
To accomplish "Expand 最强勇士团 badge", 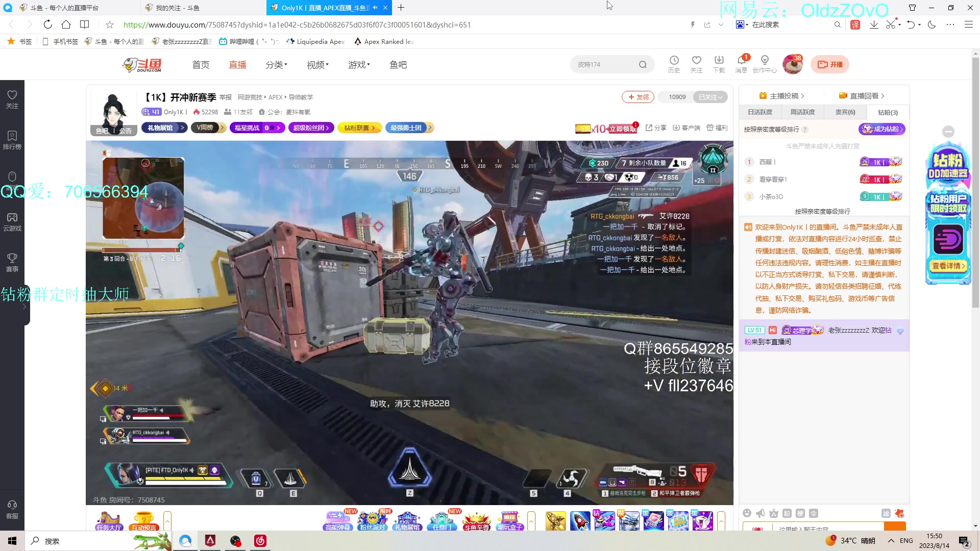I will coord(409,128).
